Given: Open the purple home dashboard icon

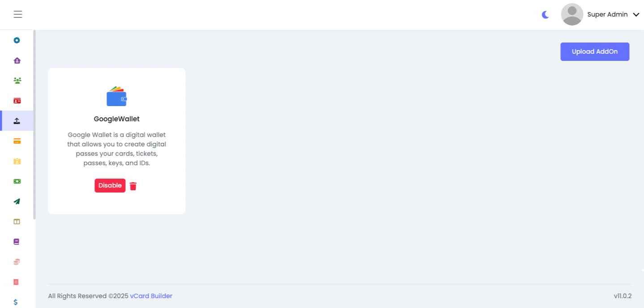Looking at the screenshot, I should pyautogui.click(x=17, y=60).
